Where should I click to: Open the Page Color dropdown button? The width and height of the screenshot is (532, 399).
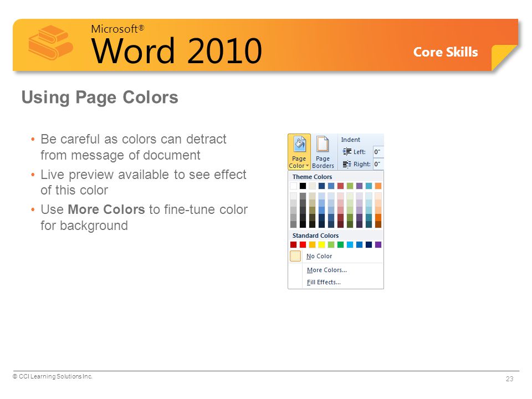(299, 152)
